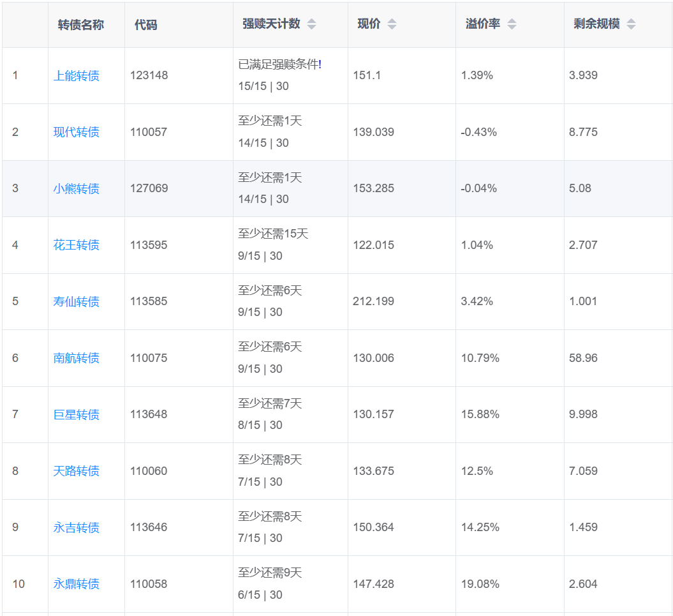
Task: Open 上能转债 bond link
Action: coord(77,76)
